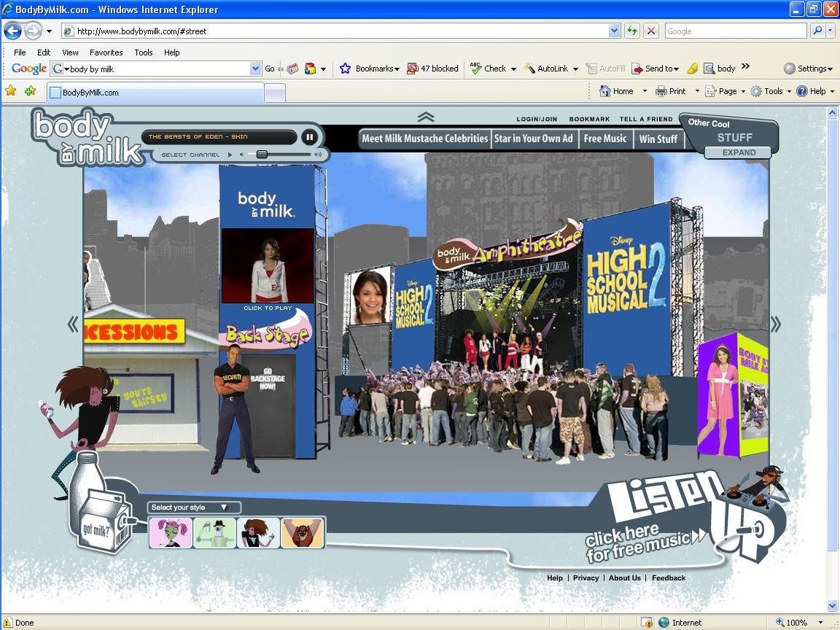Expand the Other Cool Stuff panel

739,152
